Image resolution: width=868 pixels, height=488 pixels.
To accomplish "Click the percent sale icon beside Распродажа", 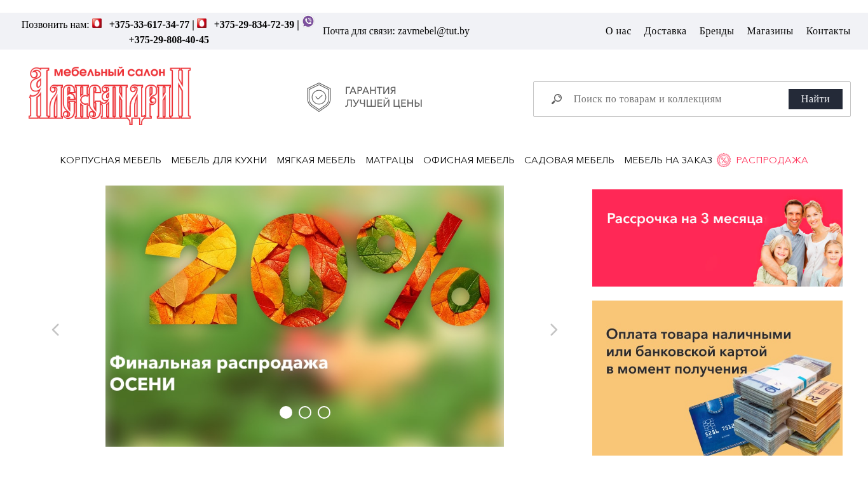I will (724, 160).
